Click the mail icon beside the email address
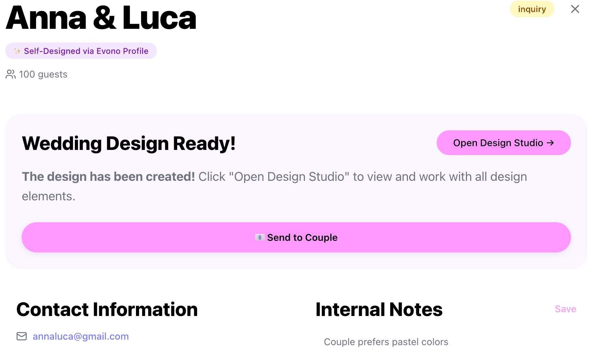The image size is (594, 364). click(22, 336)
